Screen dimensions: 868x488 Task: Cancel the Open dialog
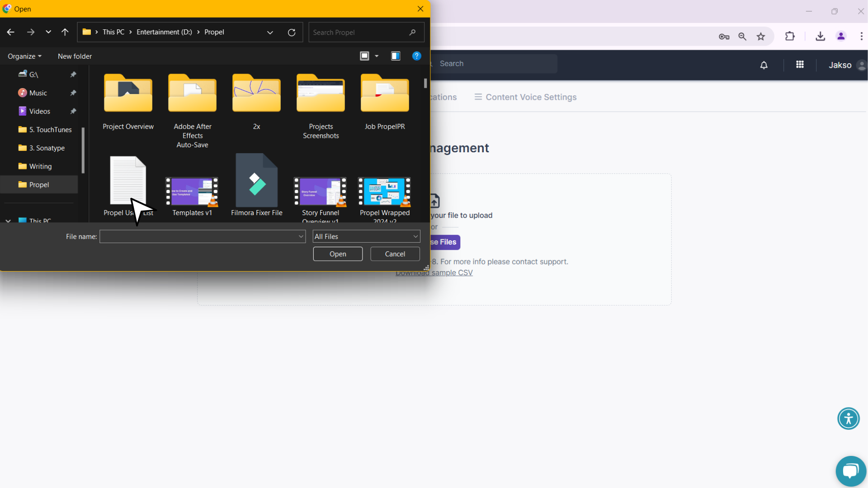pyautogui.click(x=395, y=254)
